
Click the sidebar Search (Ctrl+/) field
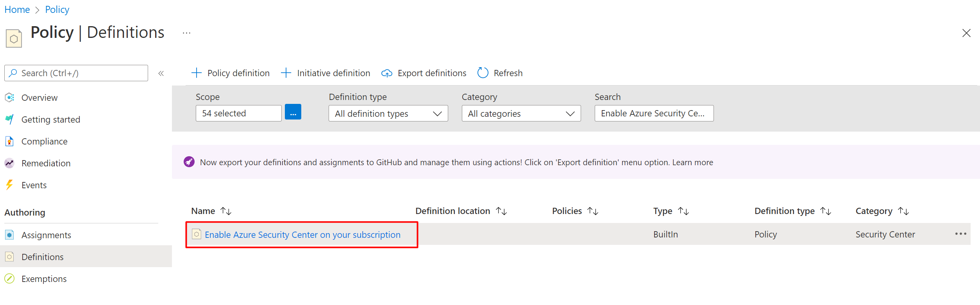pos(76,73)
